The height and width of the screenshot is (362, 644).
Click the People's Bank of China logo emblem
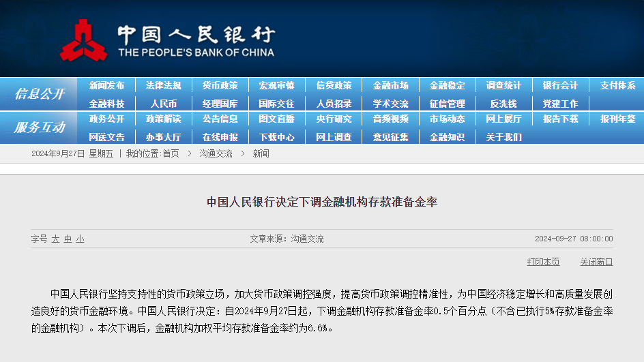coord(83,40)
